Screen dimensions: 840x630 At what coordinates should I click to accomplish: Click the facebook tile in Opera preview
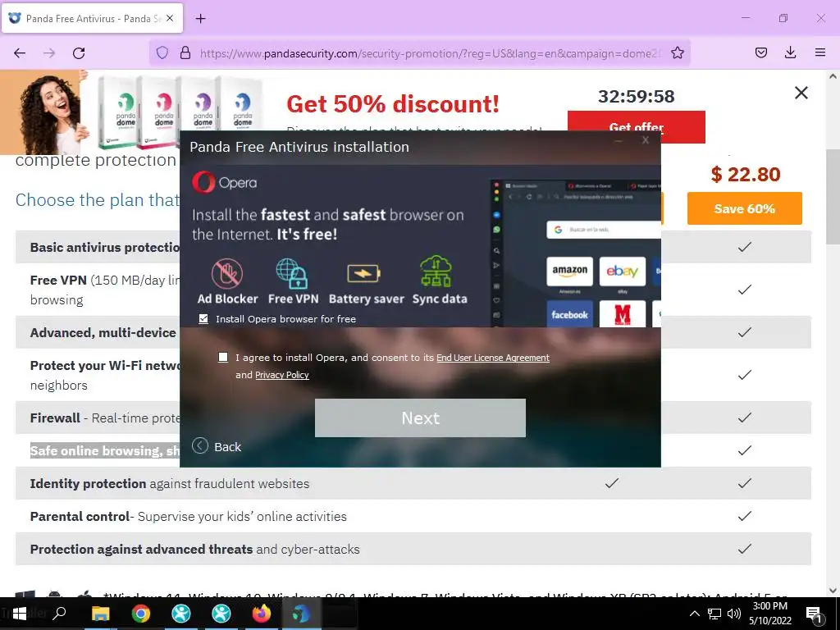coord(569,314)
